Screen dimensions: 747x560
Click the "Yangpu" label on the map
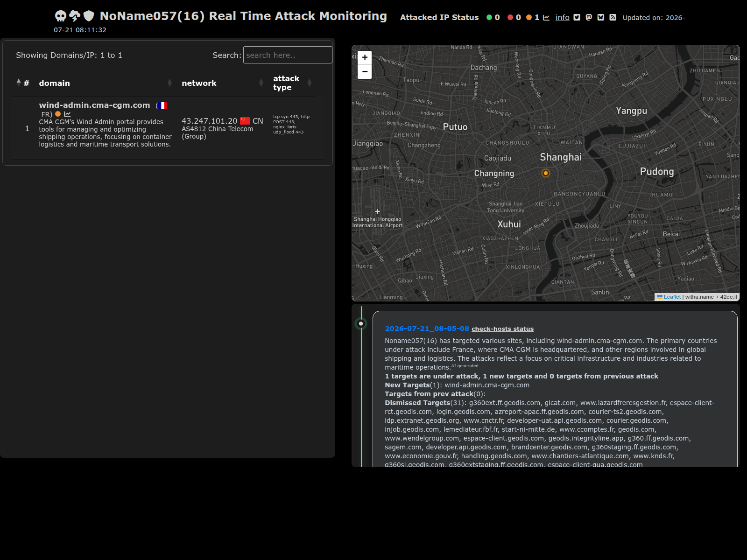tap(631, 111)
